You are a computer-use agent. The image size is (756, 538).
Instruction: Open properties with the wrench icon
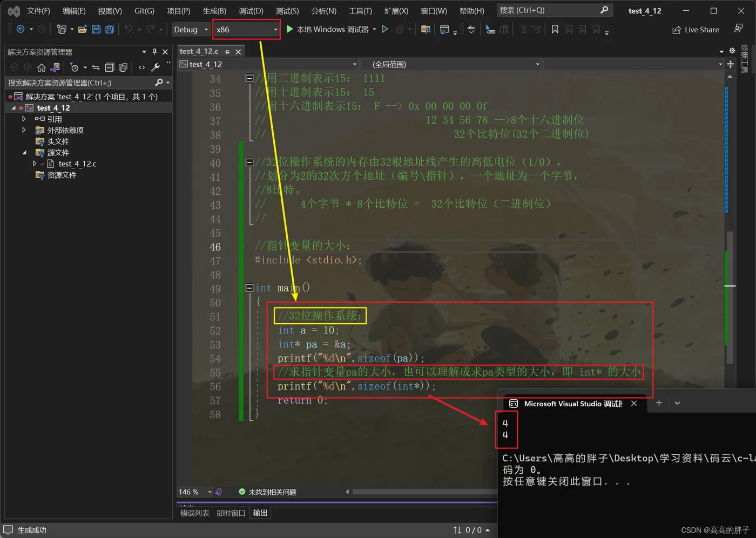point(156,67)
